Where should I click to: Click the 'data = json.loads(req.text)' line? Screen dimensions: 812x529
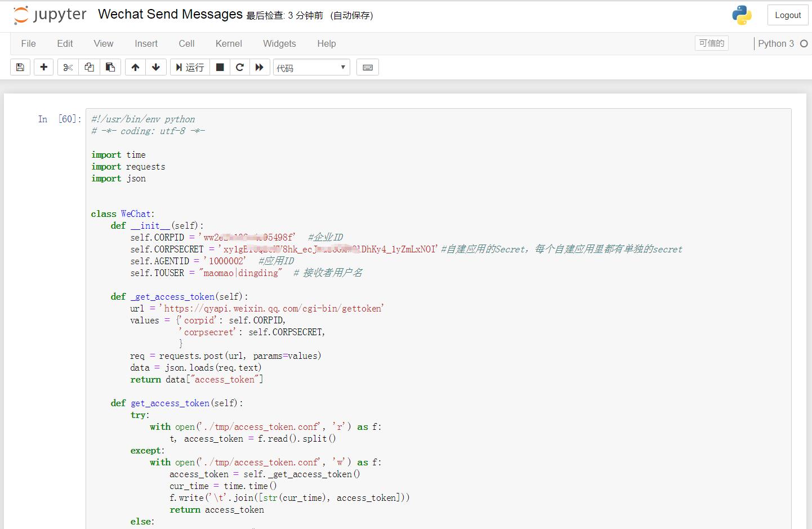click(x=196, y=367)
